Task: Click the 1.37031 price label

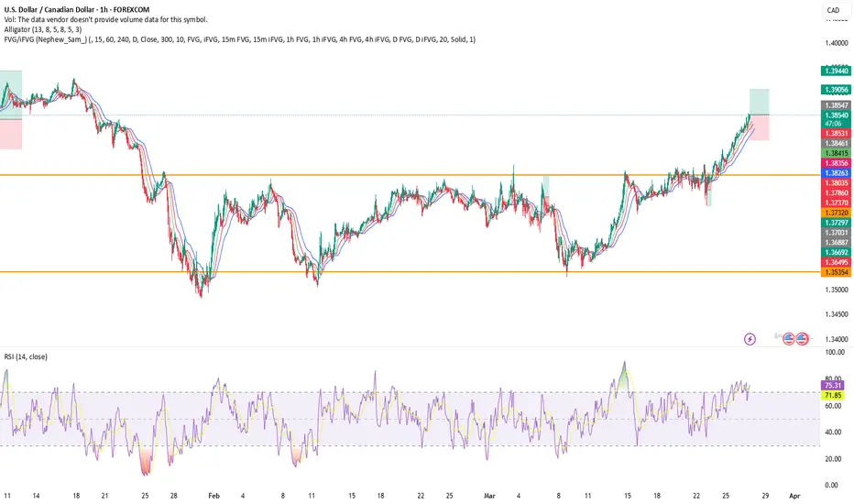Action: point(836,233)
